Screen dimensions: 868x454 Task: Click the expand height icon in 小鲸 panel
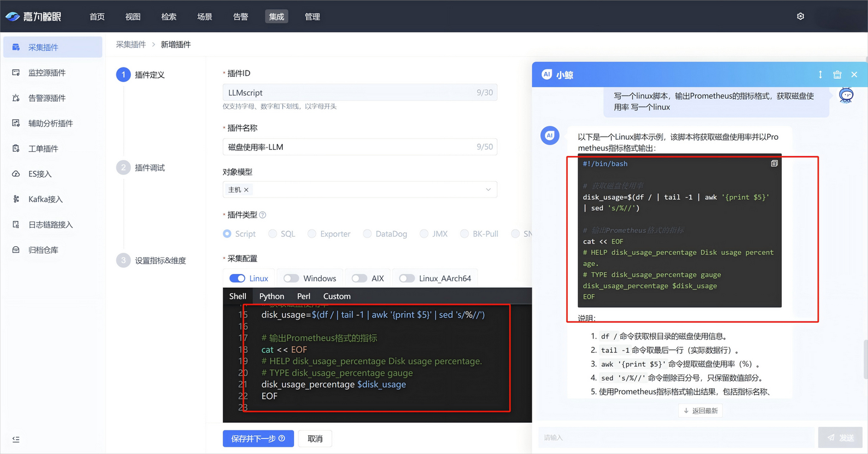pyautogui.click(x=820, y=75)
